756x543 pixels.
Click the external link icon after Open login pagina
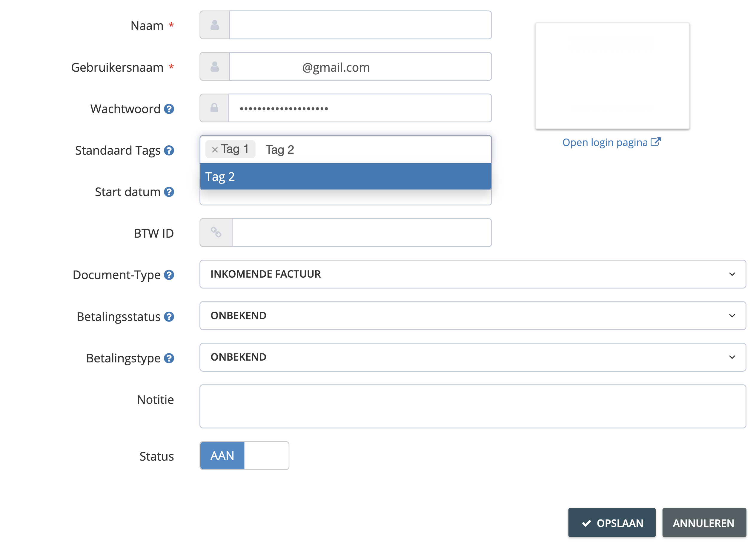655,142
